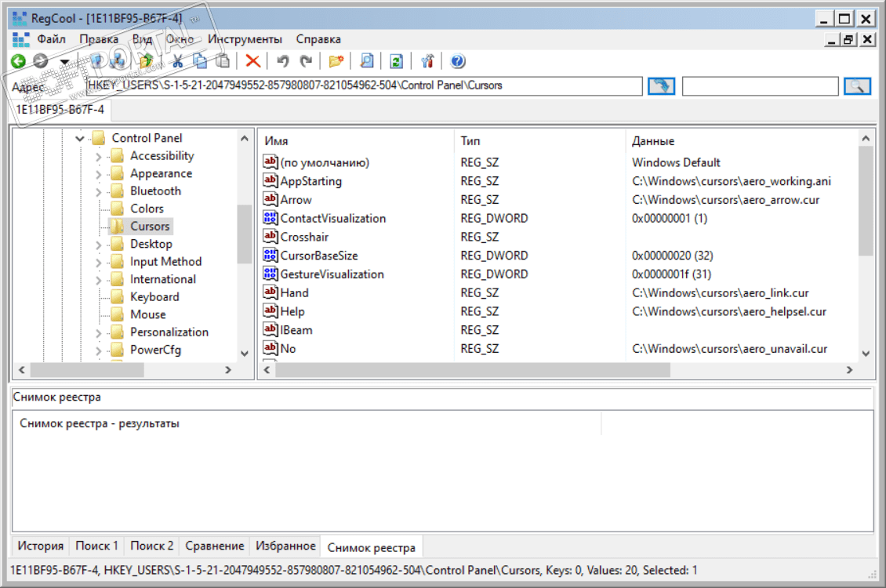886x588 pixels.
Task: Select the Hand value row
Action: click(x=558, y=292)
